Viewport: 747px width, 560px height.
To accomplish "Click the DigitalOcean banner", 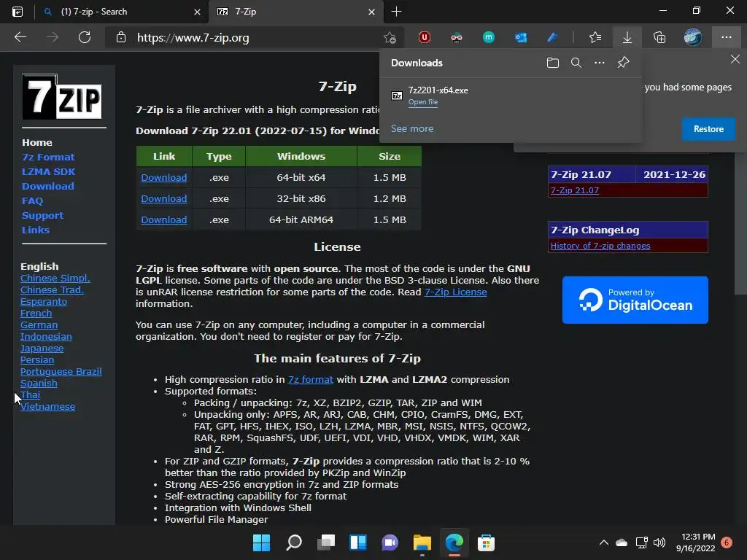I will pos(635,300).
